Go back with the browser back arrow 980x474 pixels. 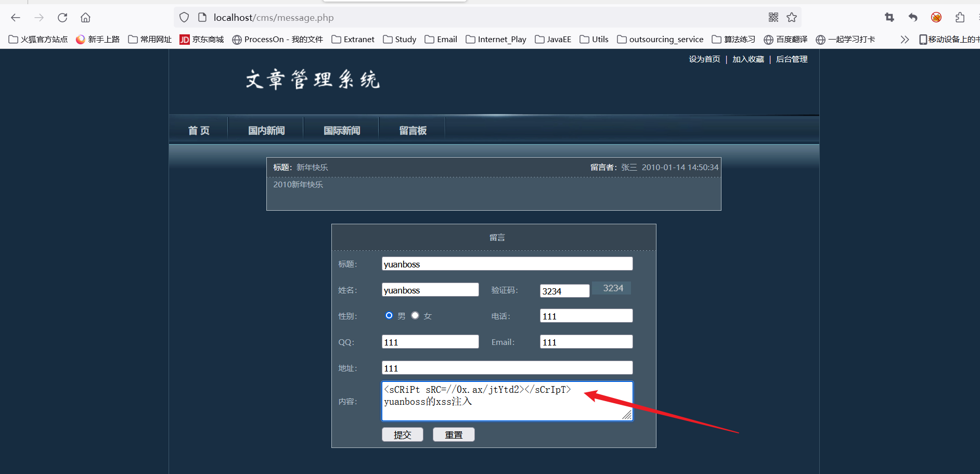(x=16, y=18)
